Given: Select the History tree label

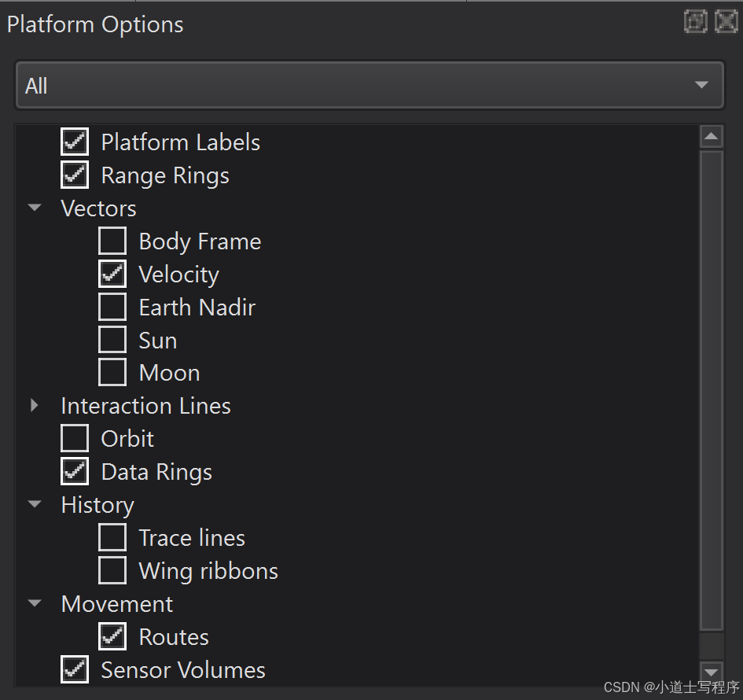Looking at the screenshot, I should click(x=97, y=505).
